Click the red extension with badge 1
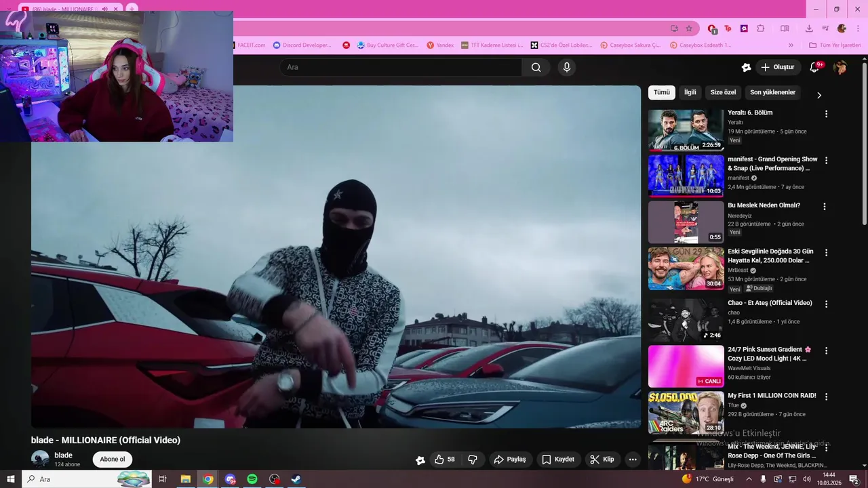This screenshot has width=868, height=488. click(x=712, y=28)
